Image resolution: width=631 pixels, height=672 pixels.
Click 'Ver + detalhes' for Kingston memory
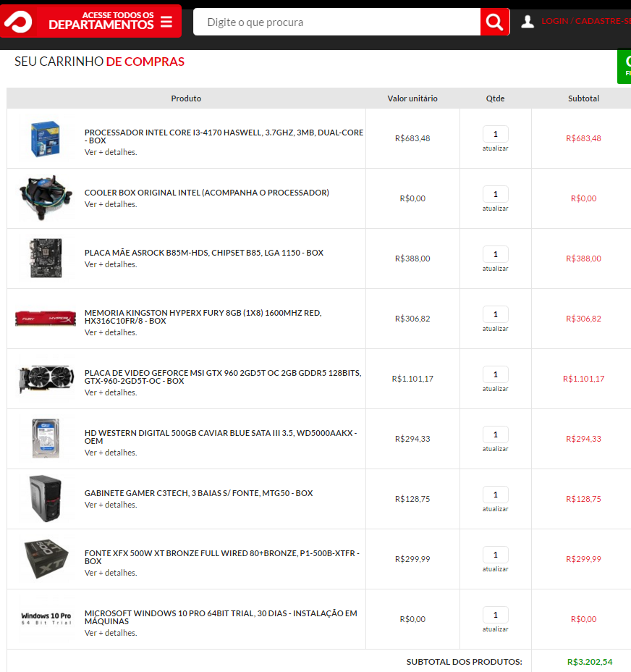[111, 332]
